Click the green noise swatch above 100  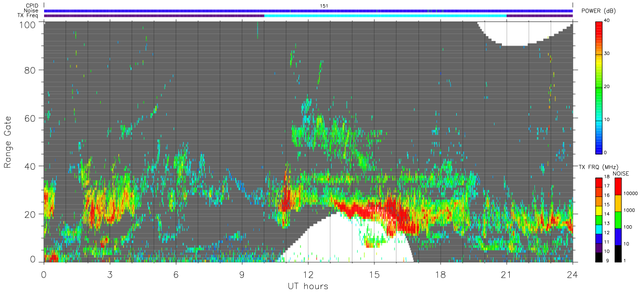618,220
